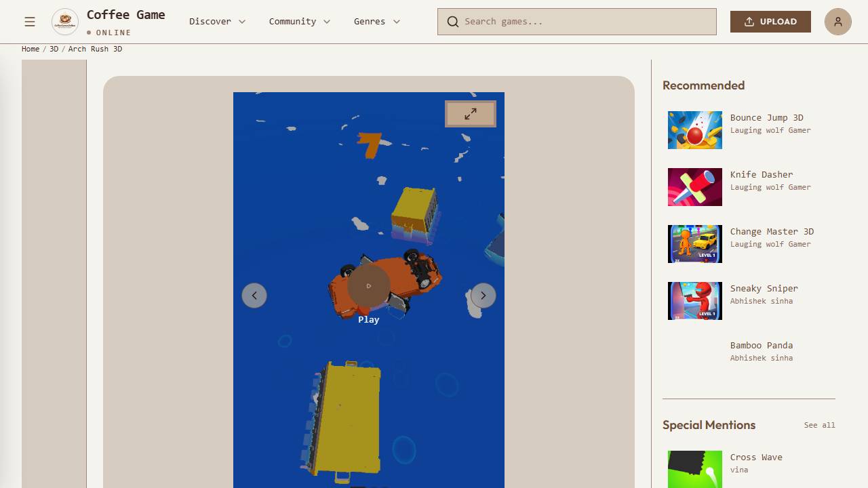Start the game with the Play button
The height and width of the screenshot is (488, 868).
(x=369, y=286)
